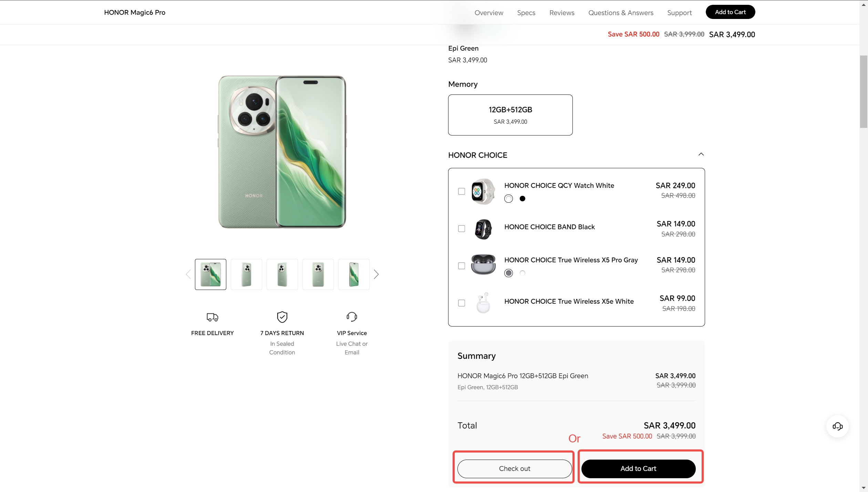Show next product thumbnails with right arrow
The image size is (868, 492).
[x=376, y=274]
